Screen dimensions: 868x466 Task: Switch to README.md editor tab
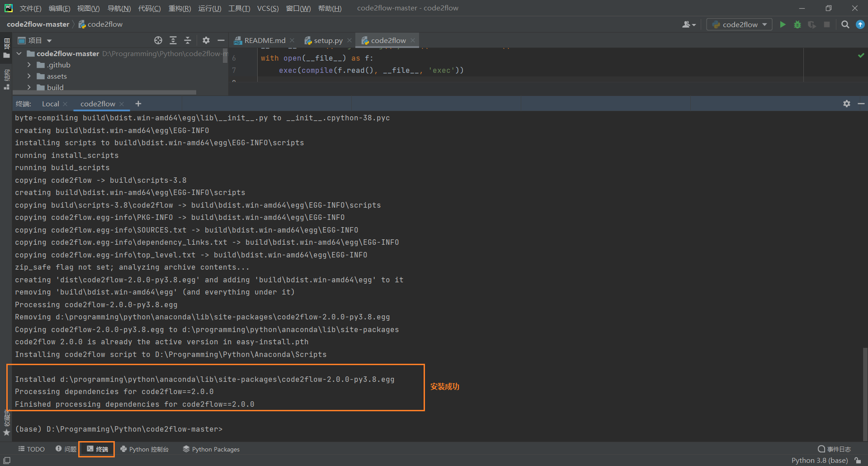(x=264, y=40)
